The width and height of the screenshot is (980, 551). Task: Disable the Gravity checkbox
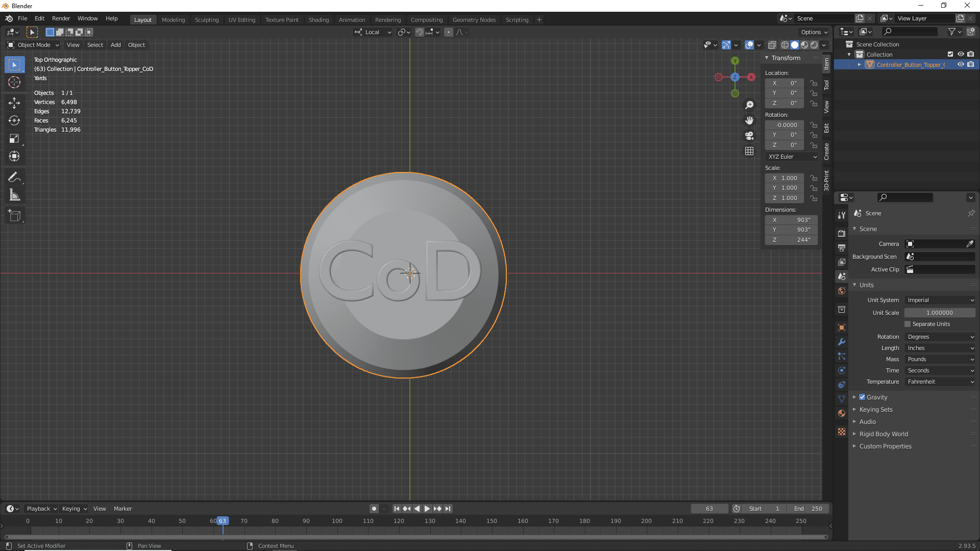pyautogui.click(x=862, y=397)
